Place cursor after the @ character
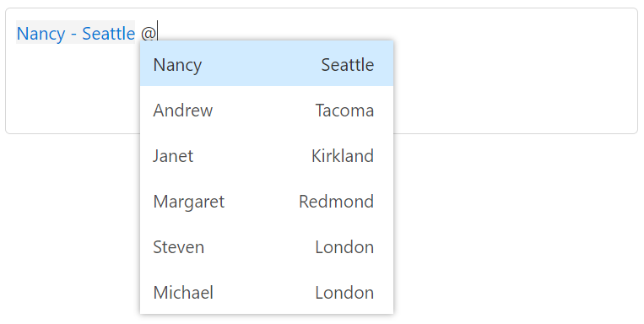This screenshot has height=324, width=644. point(157,33)
